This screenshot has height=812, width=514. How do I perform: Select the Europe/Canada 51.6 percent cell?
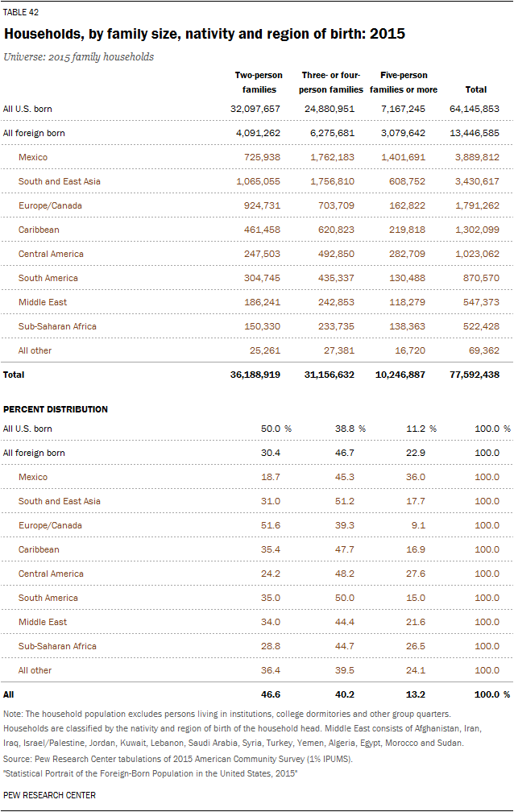click(x=270, y=525)
